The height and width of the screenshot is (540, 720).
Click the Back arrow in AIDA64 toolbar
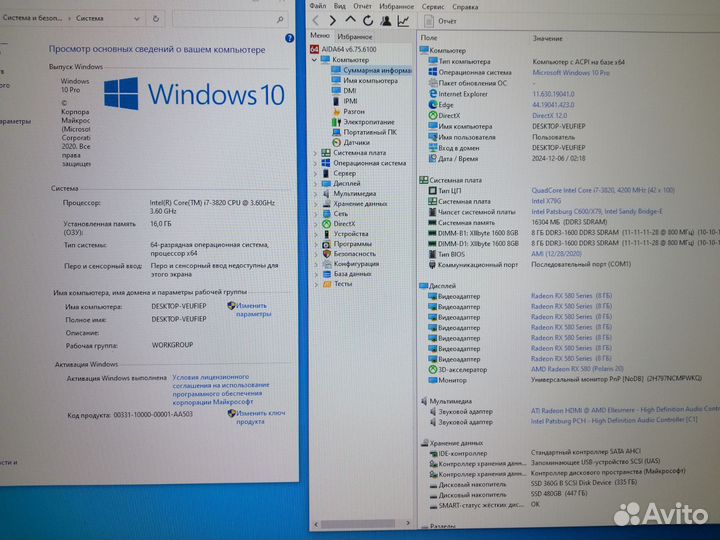[x=317, y=20]
